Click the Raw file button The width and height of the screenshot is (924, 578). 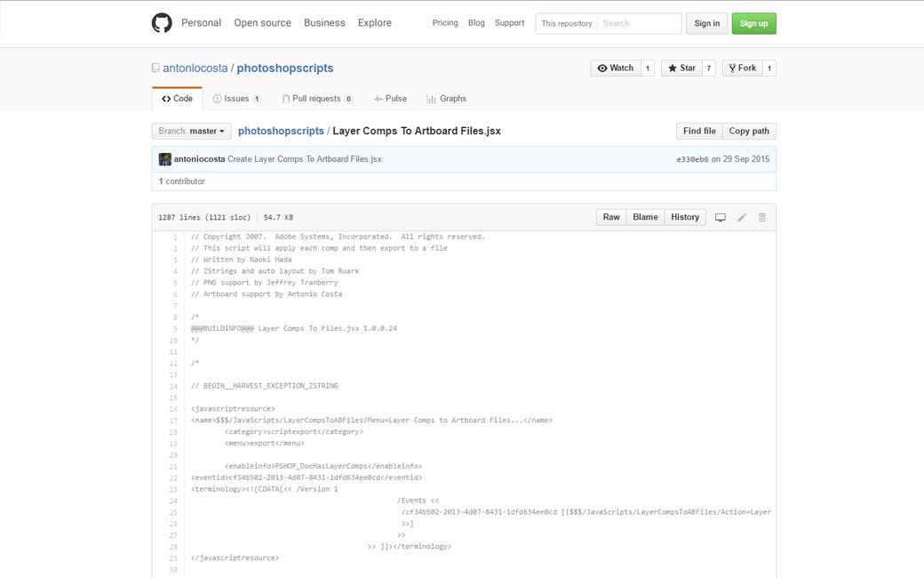pyautogui.click(x=611, y=217)
